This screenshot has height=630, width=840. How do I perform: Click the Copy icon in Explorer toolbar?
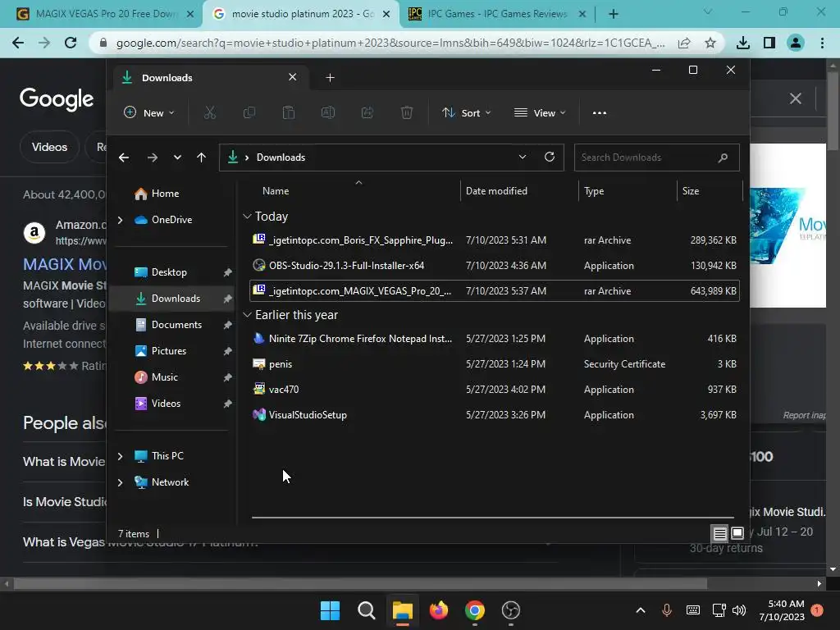[249, 113]
